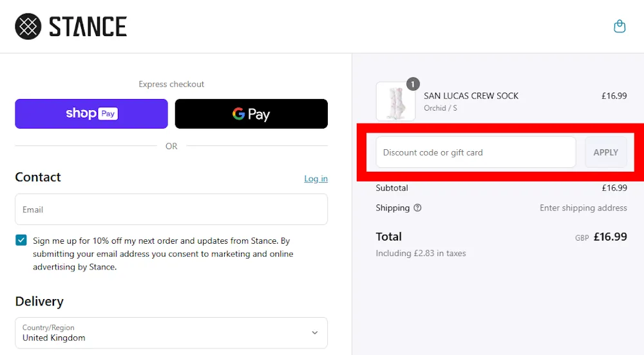The height and width of the screenshot is (355, 644).
Task: Click the SAN LUCAS CREW SOCK product name
Action: tap(471, 96)
